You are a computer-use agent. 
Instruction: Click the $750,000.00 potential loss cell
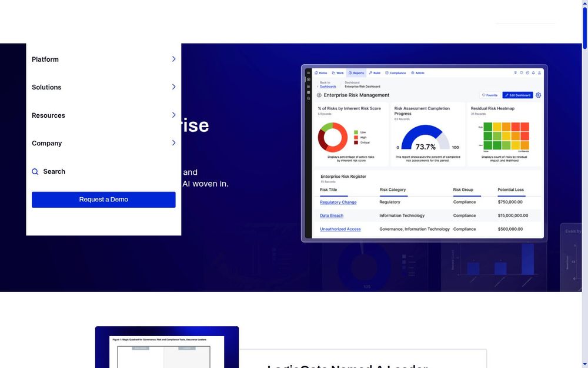510,202
